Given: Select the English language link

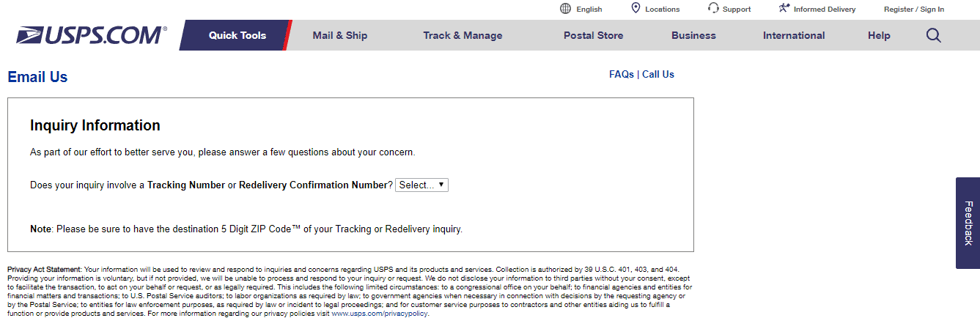Looking at the screenshot, I should tap(589, 10).
